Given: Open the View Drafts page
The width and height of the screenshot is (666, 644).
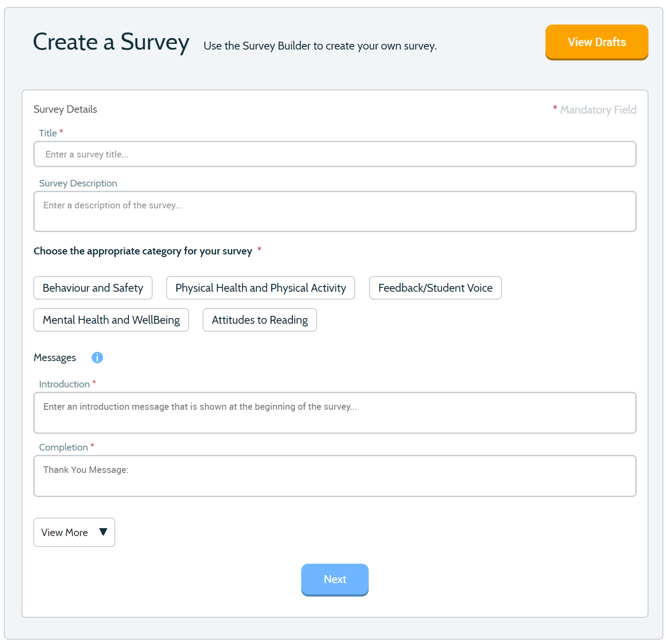Looking at the screenshot, I should point(597,42).
